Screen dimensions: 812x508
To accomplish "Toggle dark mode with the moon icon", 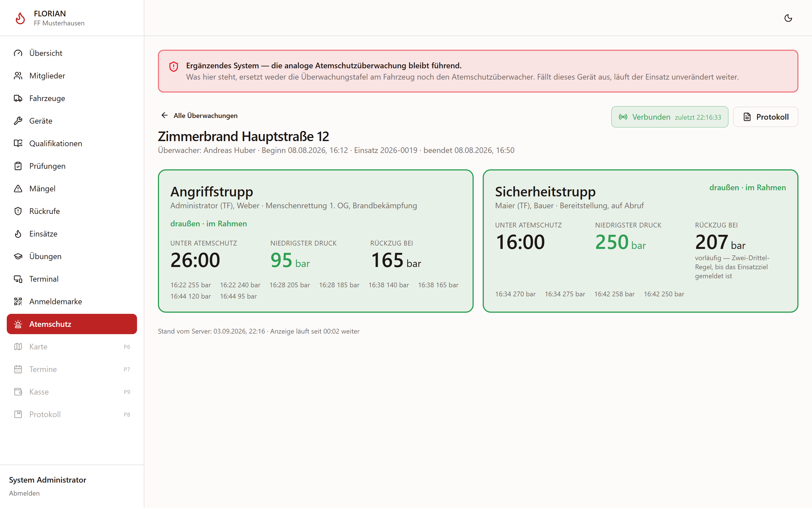I will pyautogui.click(x=788, y=18).
